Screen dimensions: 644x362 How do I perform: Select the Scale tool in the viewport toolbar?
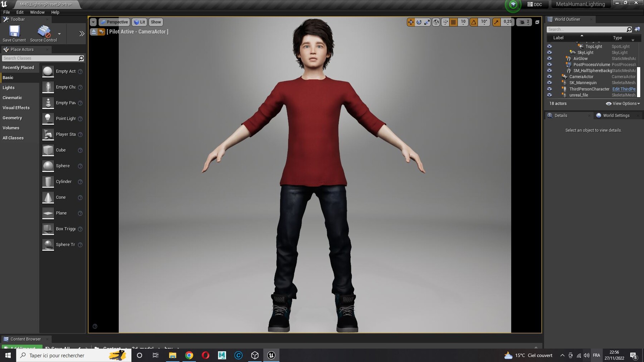point(427,22)
